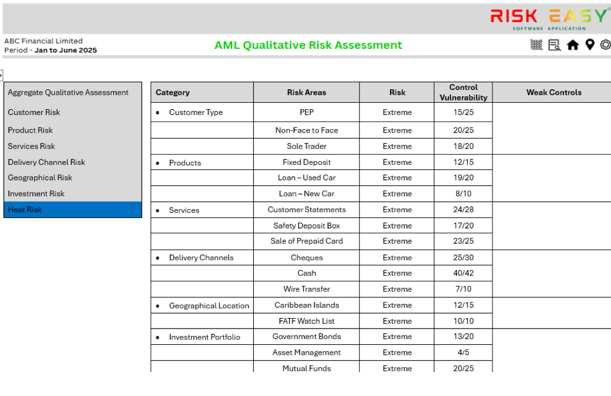The image size is (611, 396).
Task: Click the Risk column header
Action: 397,92
